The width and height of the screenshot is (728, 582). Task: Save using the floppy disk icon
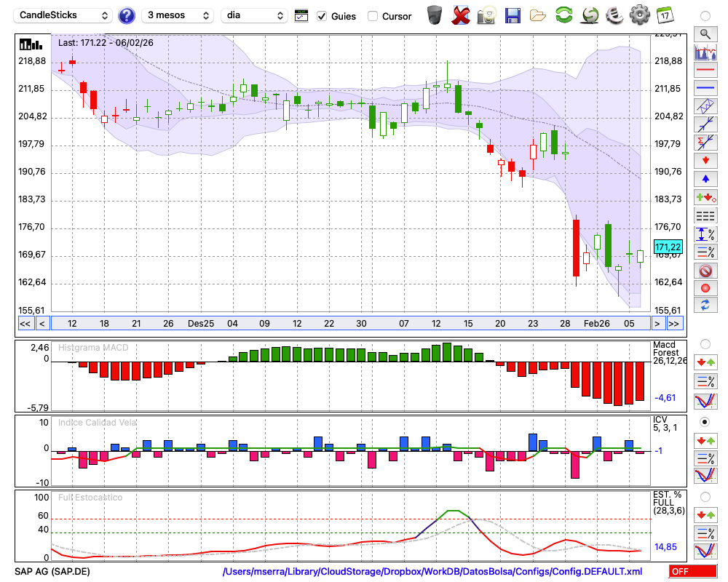(x=513, y=15)
